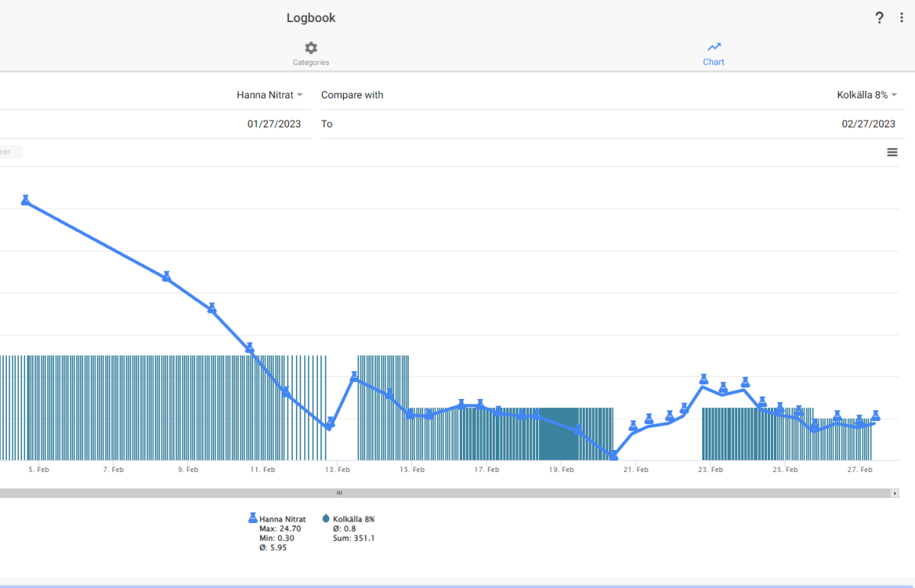Expand the Kolkälla 8% compare dropdown

(867, 95)
